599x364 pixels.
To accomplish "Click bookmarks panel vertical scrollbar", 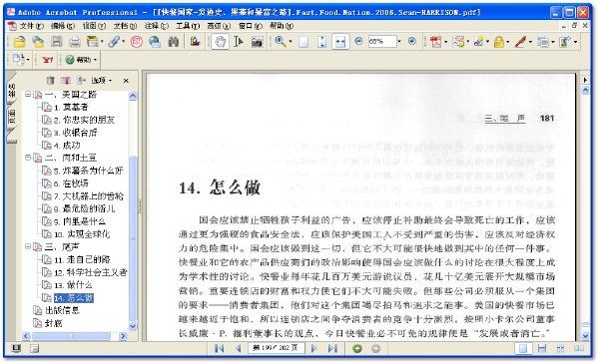I will (x=133, y=210).
